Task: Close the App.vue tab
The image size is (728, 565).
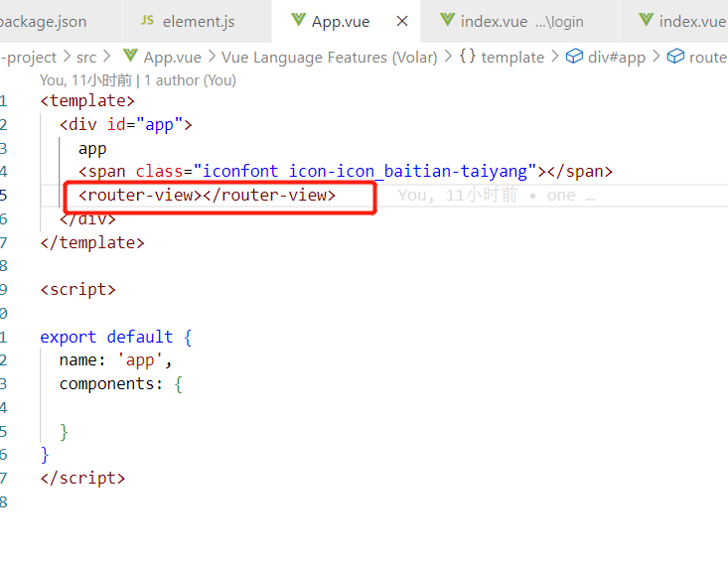Action: [402, 21]
